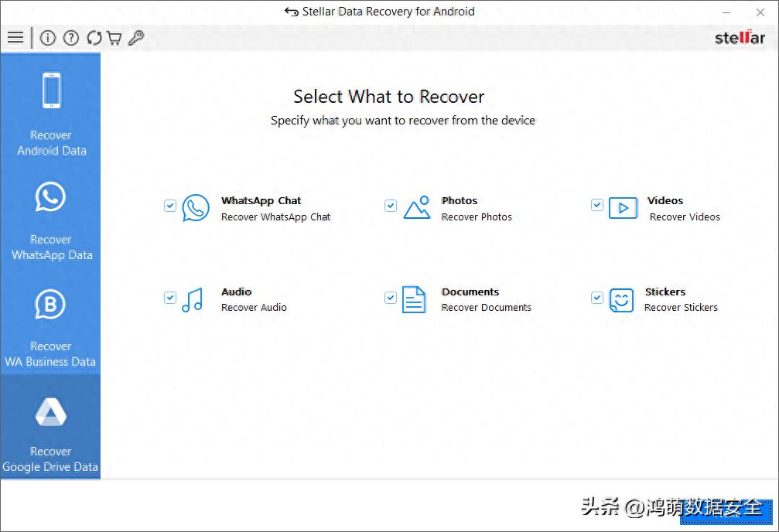Toggle the Photos checkbox
This screenshot has width=779, height=532.
391,206
